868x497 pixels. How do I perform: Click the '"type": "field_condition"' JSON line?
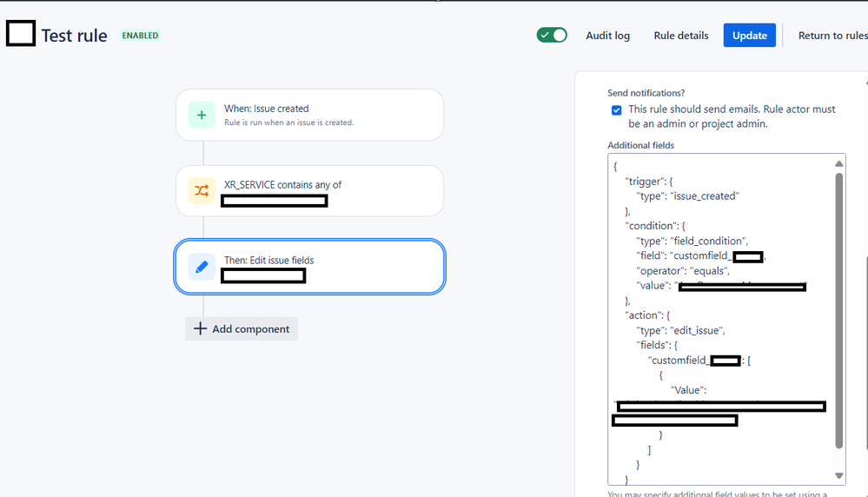click(x=692, y=241)
